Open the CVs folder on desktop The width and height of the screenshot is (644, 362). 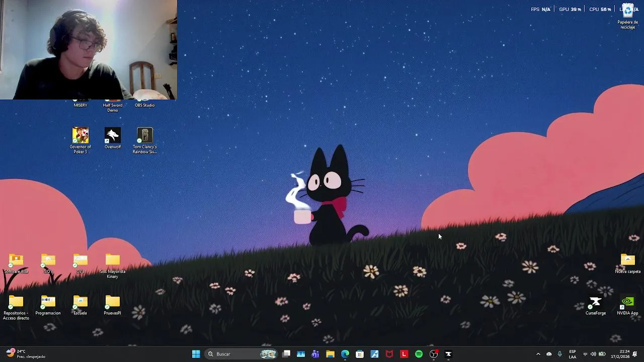(x=80, y=264)
